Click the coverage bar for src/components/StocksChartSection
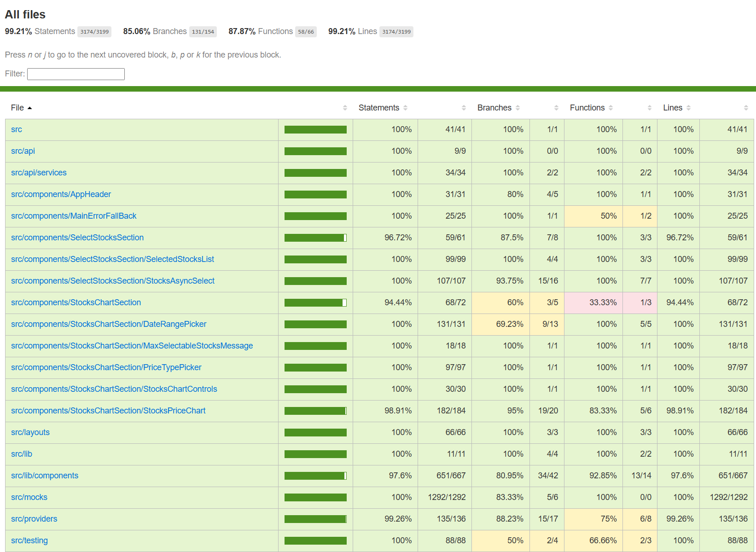This screenshot has height=552, width=756. click(315, 302)
